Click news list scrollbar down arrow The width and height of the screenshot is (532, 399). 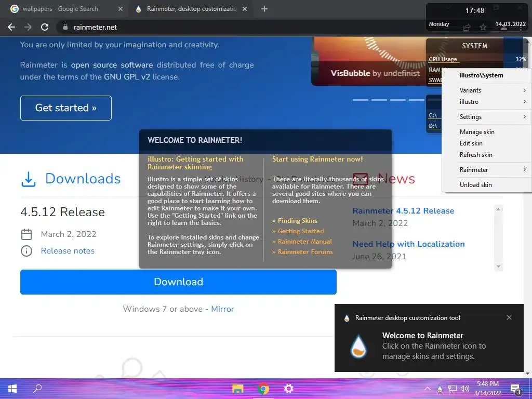pos(498,267)
